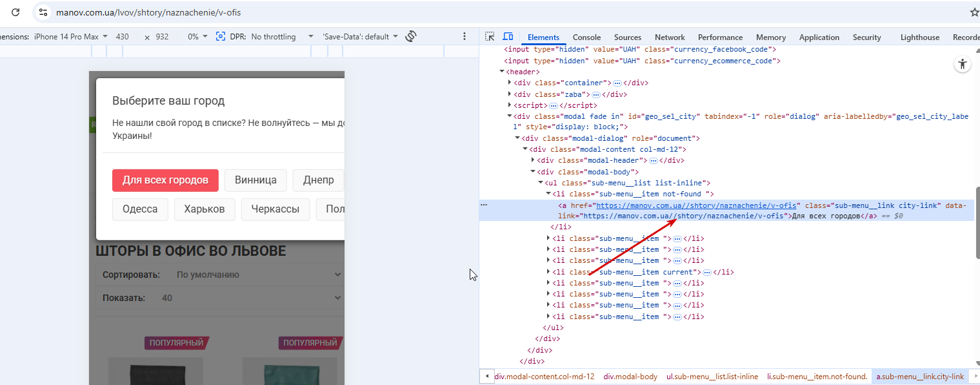The width and height of the screenshot is (980, 385).
Task: Select the modal-dialog div line
Action: [x=611, y=138]
